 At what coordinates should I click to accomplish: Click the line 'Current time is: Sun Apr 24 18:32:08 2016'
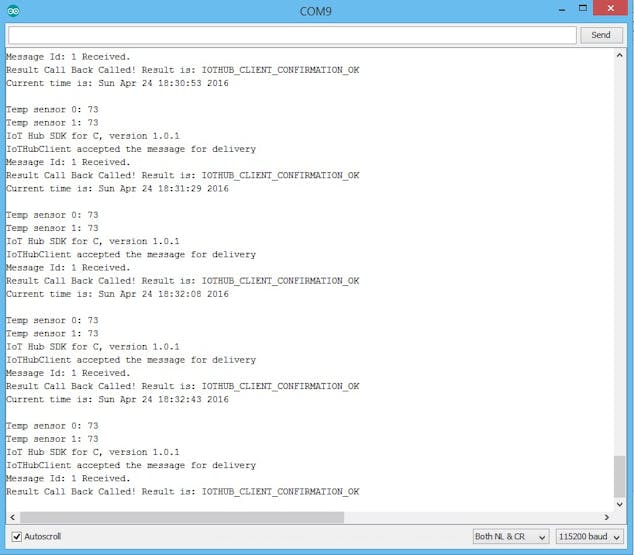117,294
